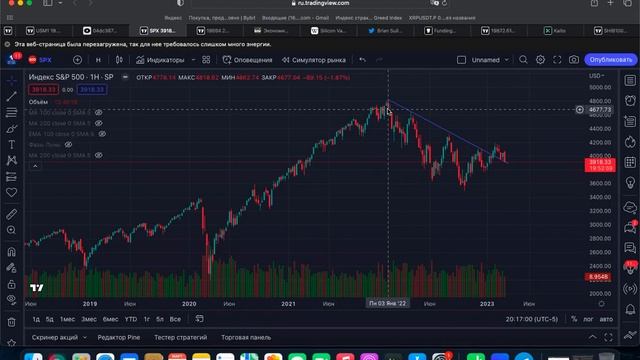Open the candlestick chart style selector

pos(119,60)
